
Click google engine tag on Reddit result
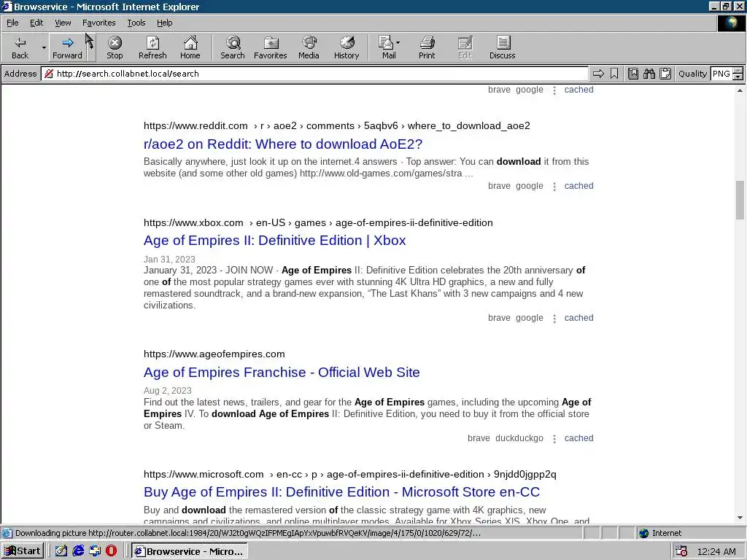(x=530, y=186)
